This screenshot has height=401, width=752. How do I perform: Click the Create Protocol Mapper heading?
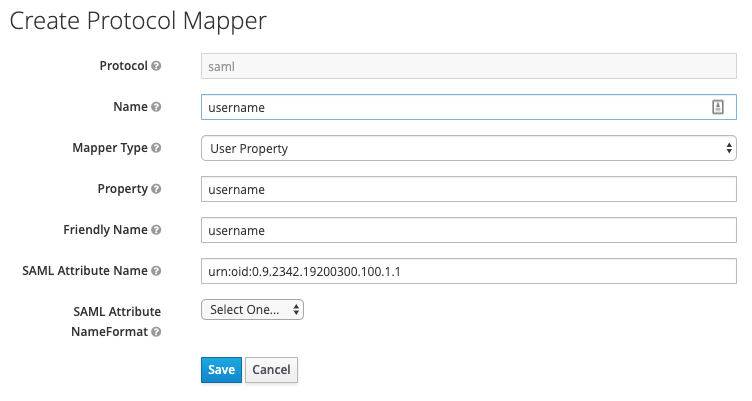138,21
